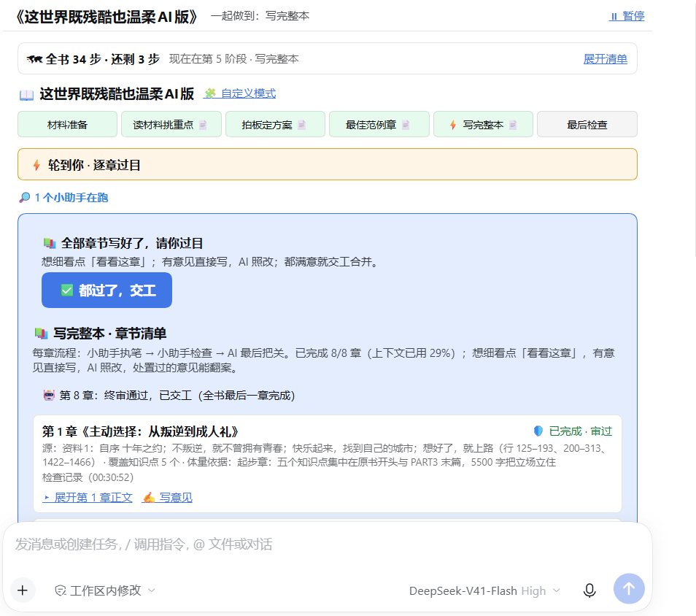Click shield icon beside 工作区内修改

point(61,590)
